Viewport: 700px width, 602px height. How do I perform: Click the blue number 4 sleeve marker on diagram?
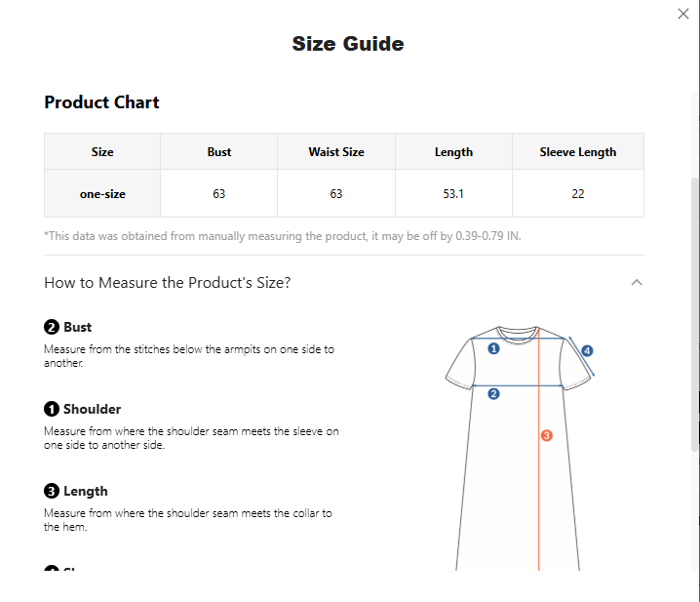point(587,351)
